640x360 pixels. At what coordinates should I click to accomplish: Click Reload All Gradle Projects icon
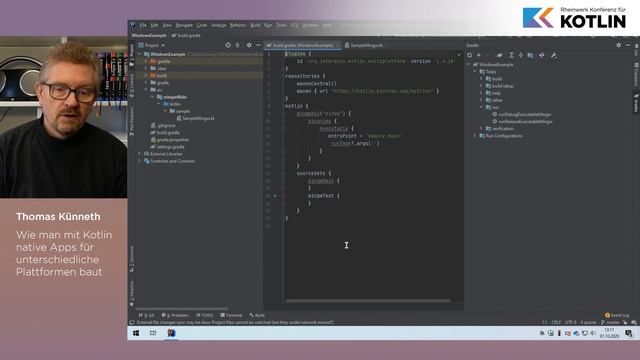coord(469,55)
